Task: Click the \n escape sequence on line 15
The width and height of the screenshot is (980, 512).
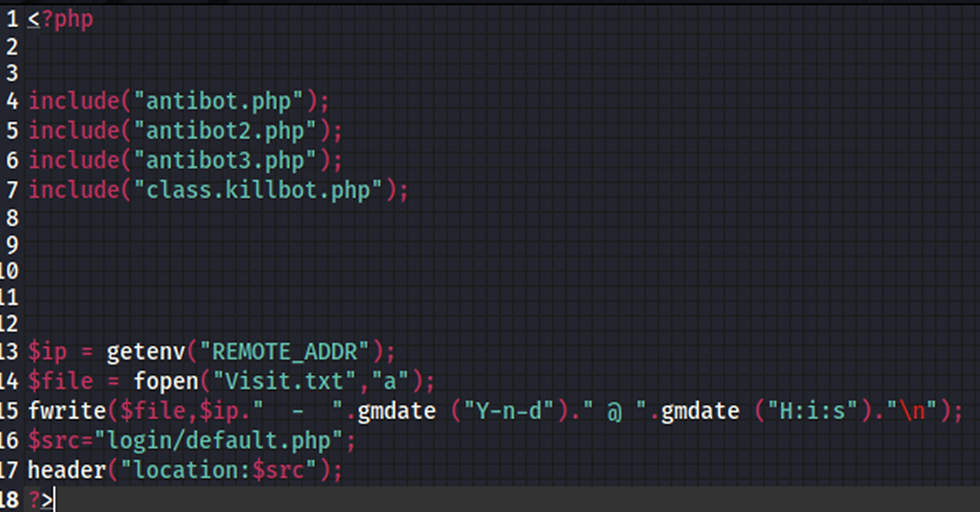Action: pos(912,411)
